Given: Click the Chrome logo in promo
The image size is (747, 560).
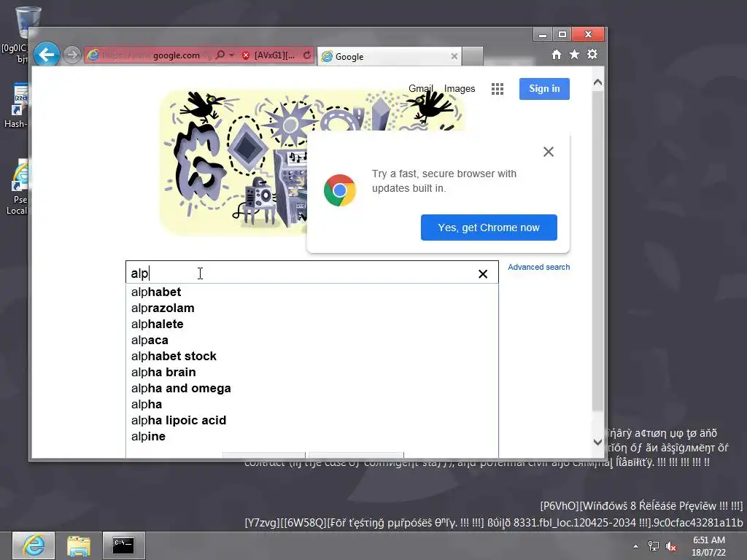Looking at the screenshot, I should [340, 190].
